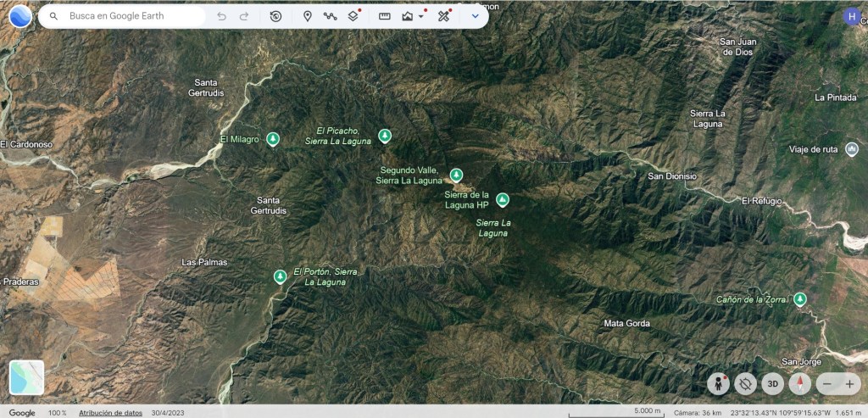Toggle the 3D view button
Image resolution: width=868 pixels, height=418 pixels.
pyautogui.click(x=773, y=384)
